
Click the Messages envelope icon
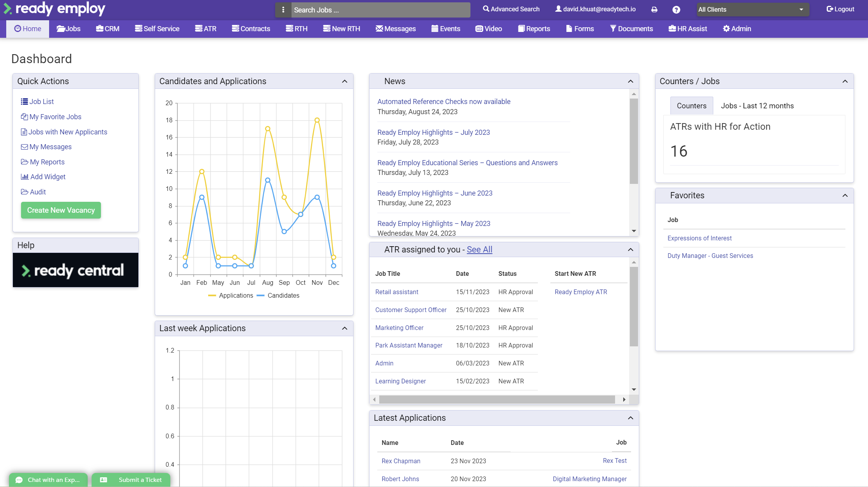coord(379,28)
